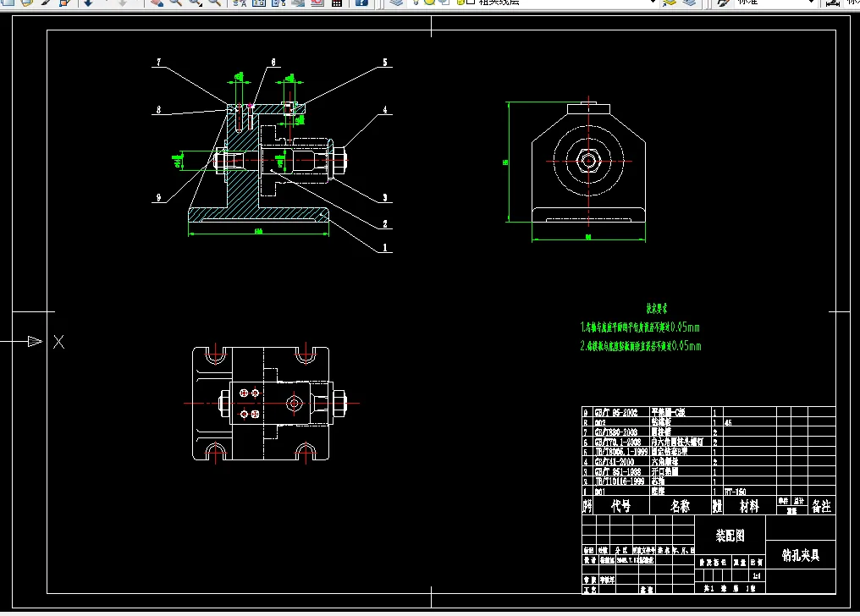Open the Layer Properties Manager icon

point(395,3)
